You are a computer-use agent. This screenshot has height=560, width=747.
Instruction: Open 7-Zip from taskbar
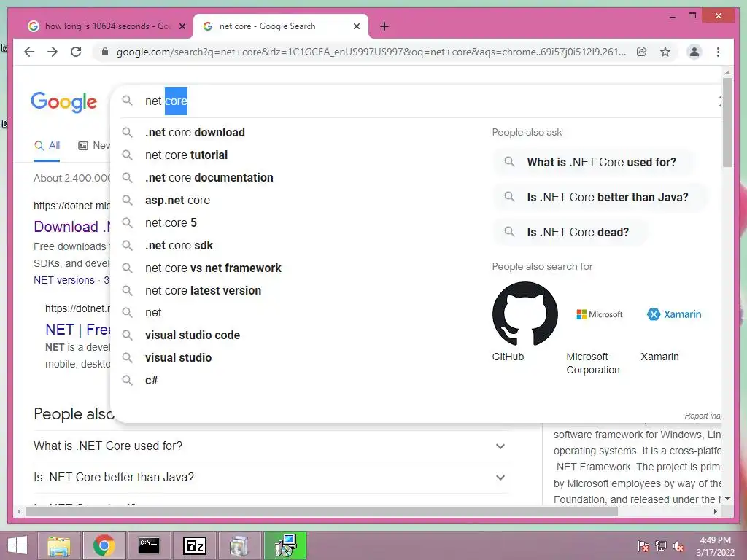point(194,545)
